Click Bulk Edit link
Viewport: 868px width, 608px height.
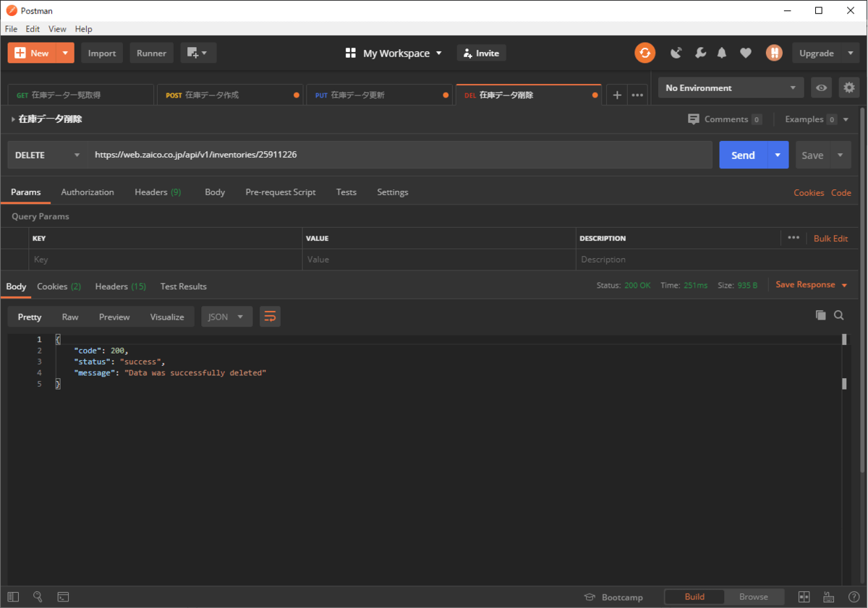point(830,238)
